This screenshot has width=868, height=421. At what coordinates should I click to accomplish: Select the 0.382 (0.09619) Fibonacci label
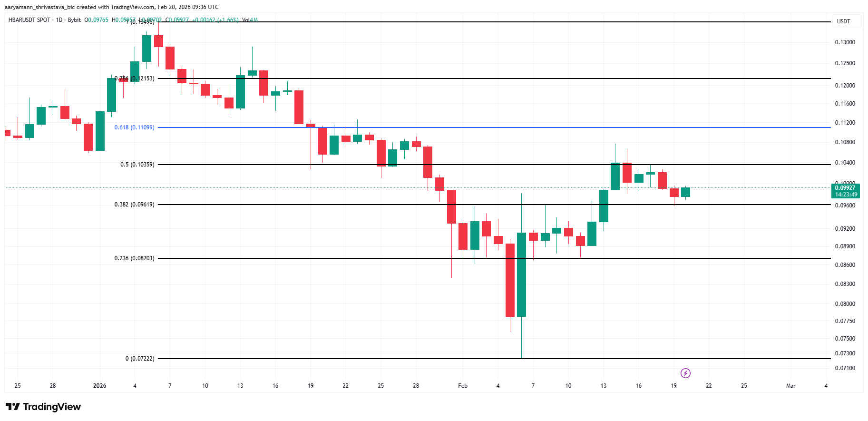point(134,205)
